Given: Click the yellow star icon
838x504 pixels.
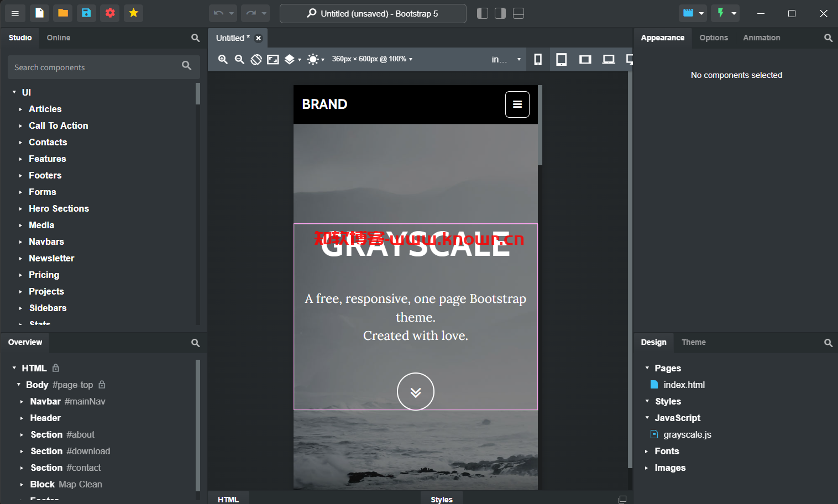Looking at the screenshot, I should pyautogui.click(x=133, y=13).
